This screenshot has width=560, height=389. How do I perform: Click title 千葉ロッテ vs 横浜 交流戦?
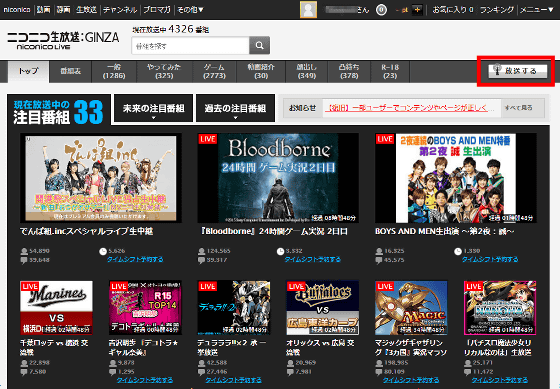(54, 347)
